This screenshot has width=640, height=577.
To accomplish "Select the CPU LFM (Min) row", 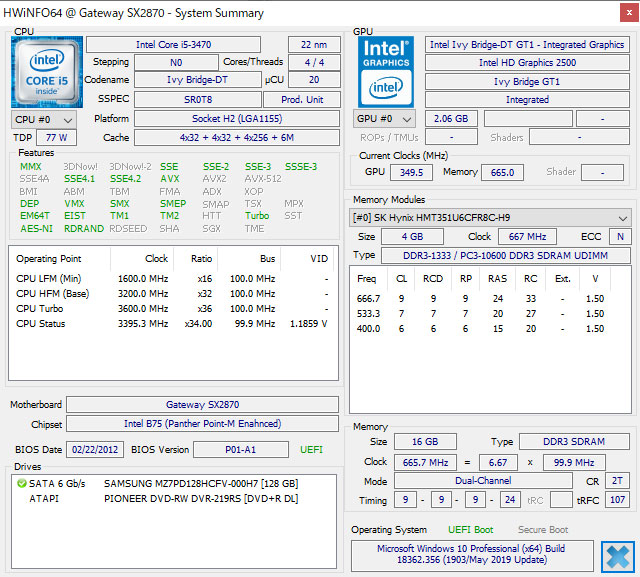I will pyautogui.click(x=173, y=279).
